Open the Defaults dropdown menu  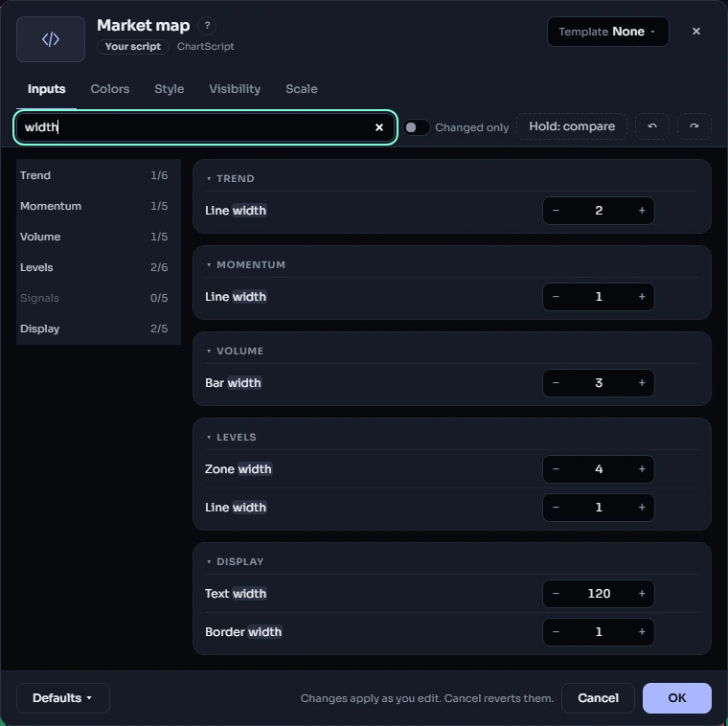62,697
